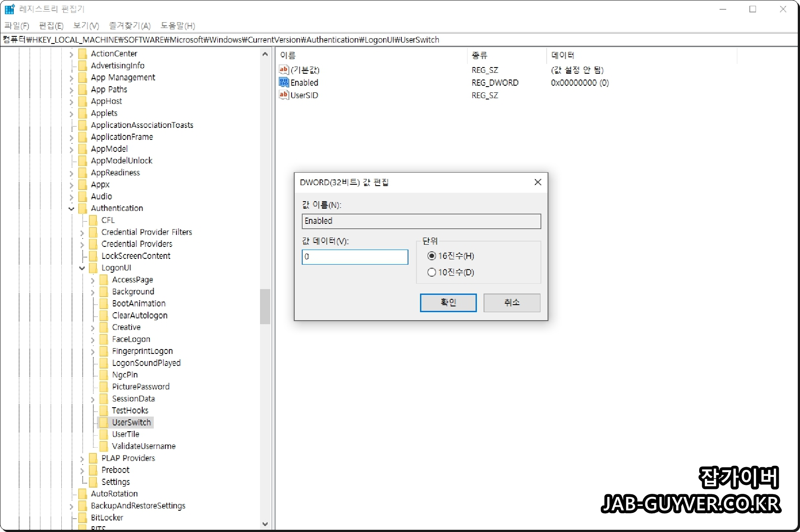Collapse the LogonUI tree node
Viewport: 800px width, 532px height.
pyautogui.click(x=82, y=268)
